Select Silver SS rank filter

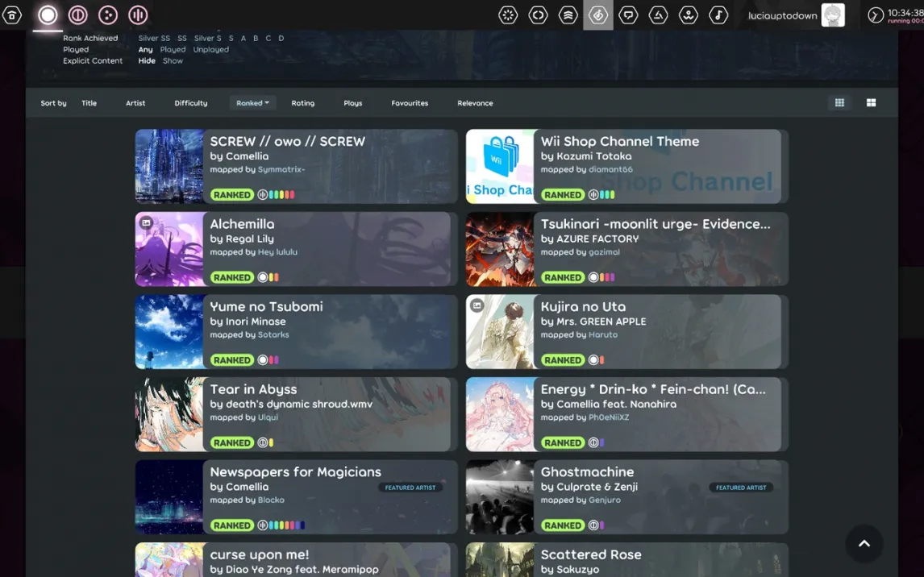coord(153,39)
